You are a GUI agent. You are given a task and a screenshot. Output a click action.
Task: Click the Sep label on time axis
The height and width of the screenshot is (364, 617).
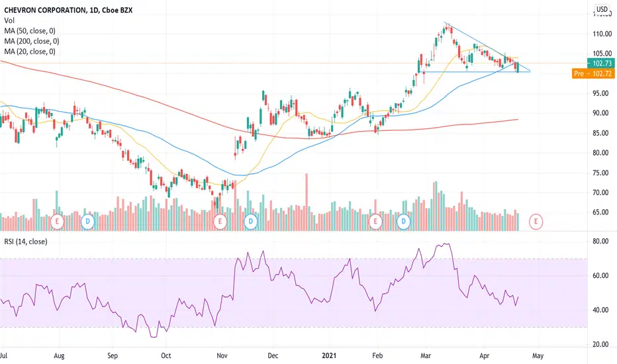tap(113, 355)
